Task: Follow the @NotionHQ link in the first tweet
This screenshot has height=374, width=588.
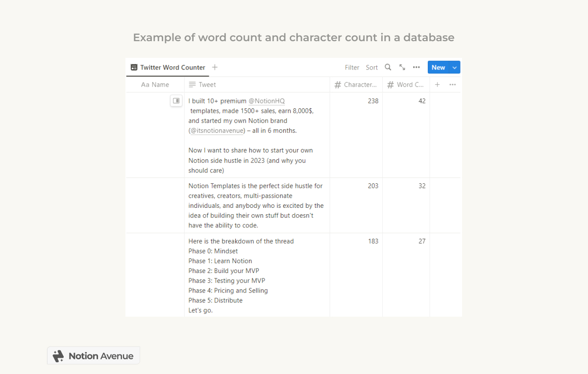Action: click(x=267, y=100)
